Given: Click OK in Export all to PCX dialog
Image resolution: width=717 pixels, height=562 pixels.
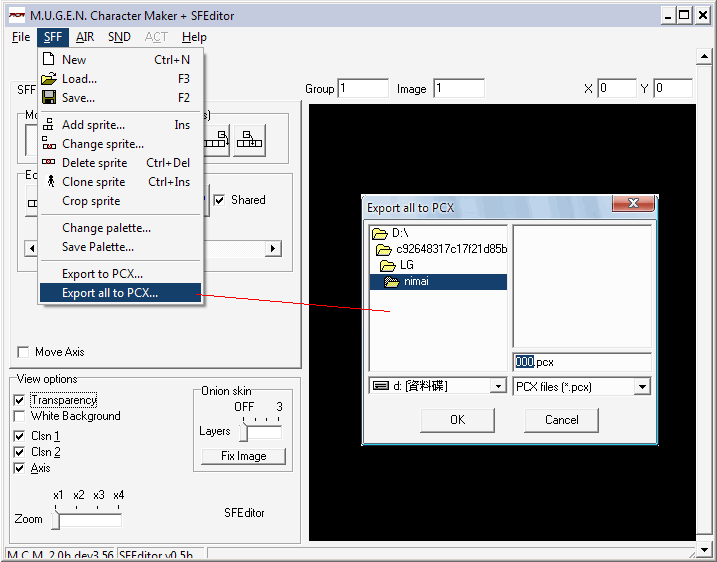Looking at the screenshot, I should [457, 420].
